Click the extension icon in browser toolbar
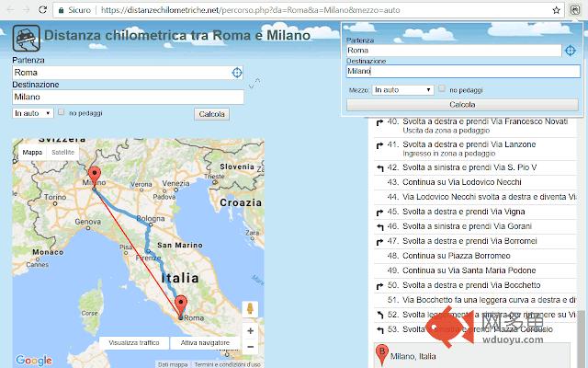This screenshot has width=588, height=368. coord(574,8)
